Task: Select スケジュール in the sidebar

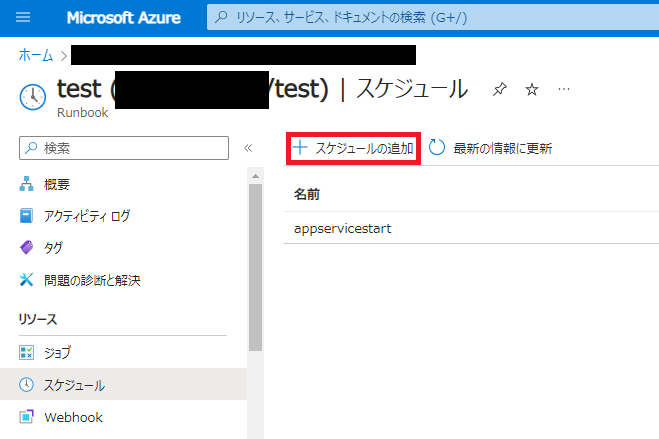Action: (124, 384)
